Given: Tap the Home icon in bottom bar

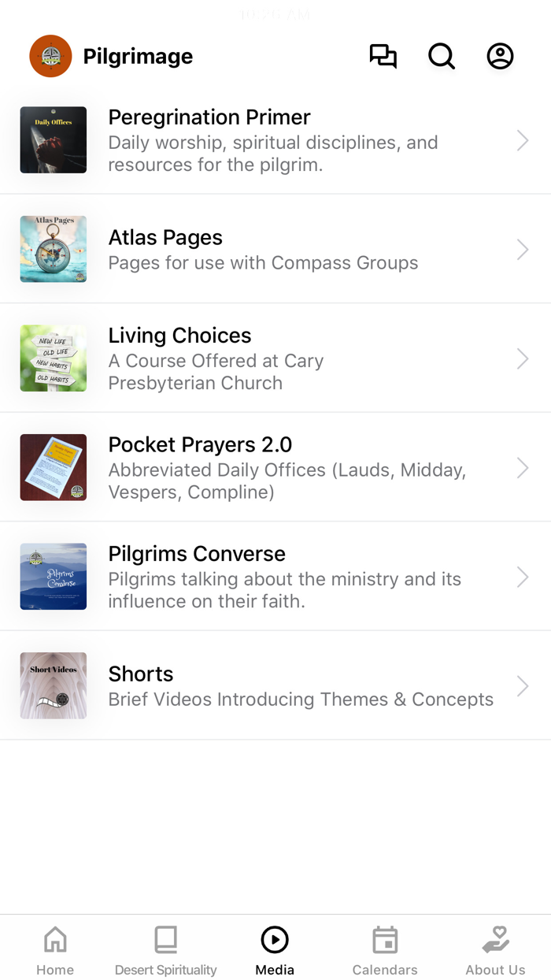Looking at the screenshot, I should [54, 938].
